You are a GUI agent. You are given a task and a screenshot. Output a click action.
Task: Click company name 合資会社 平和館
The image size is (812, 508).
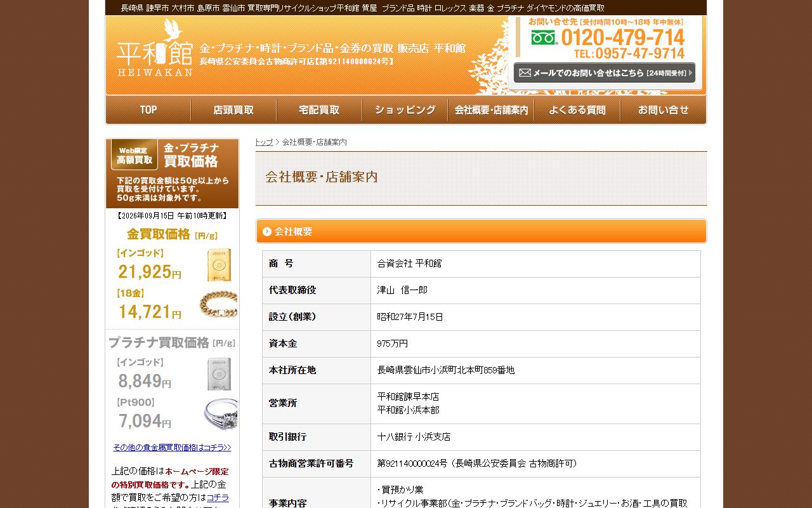[x=409, y=264]
